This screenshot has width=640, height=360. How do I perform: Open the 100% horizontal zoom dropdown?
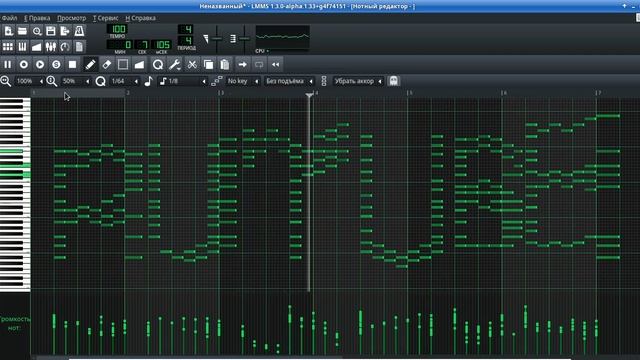pyautogui.click(x=29, y=81)
